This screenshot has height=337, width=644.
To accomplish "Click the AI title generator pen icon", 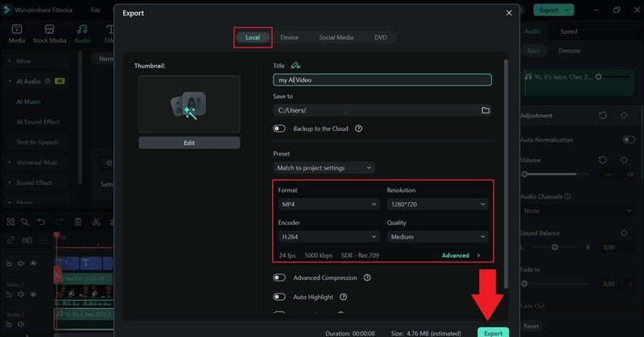I will (x=295, y=65).
